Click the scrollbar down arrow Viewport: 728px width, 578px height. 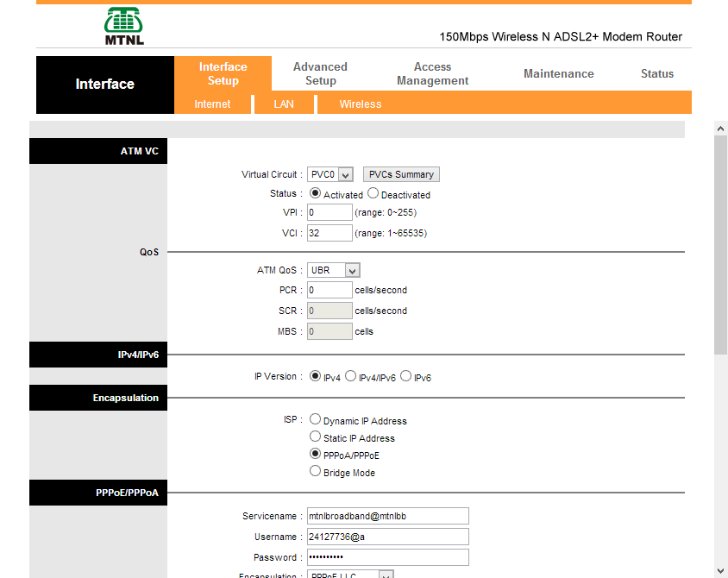coord(720,570)
